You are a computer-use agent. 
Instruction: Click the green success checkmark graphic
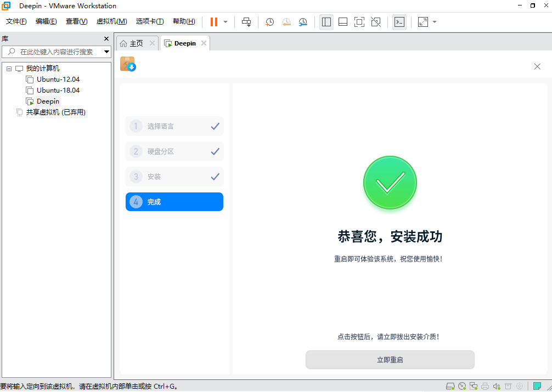[390, 183]
